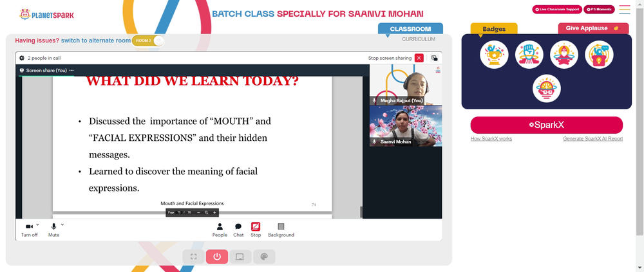Screen dimensions: 644x272
Task: Click the Live Classroom Support button
Action: coord(557,9)
